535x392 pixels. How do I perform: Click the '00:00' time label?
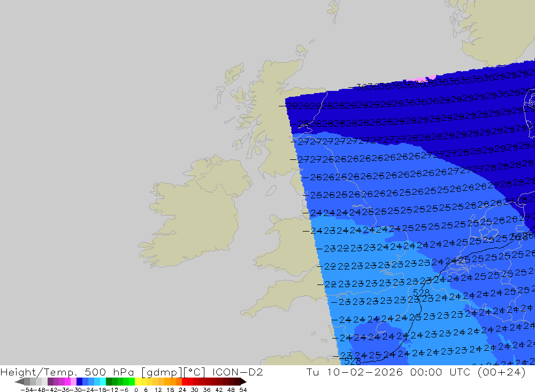tap(426, 372)
